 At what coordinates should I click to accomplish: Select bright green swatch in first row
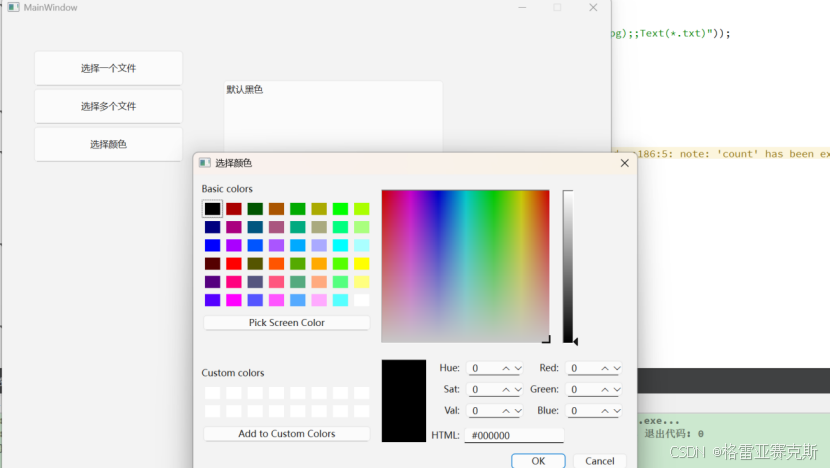tap(340, 209)
